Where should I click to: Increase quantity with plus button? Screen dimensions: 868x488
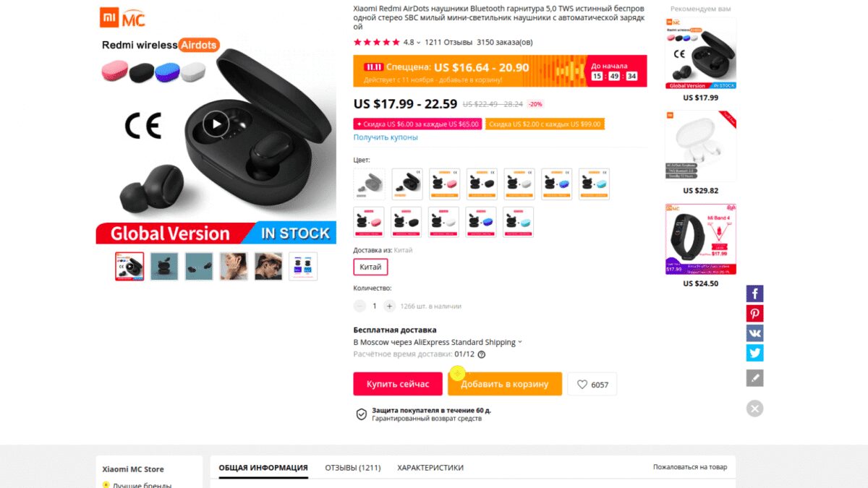tap(389, 306)
